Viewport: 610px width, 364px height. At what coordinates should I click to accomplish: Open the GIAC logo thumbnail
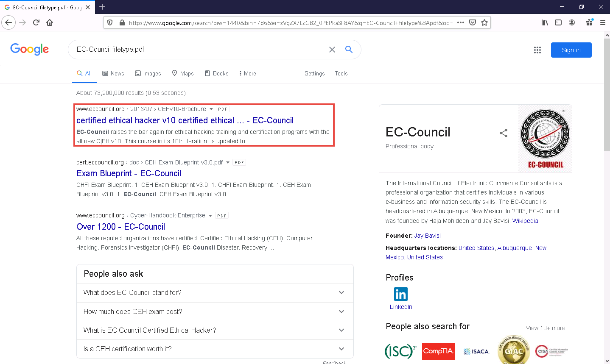click(514, 350)
